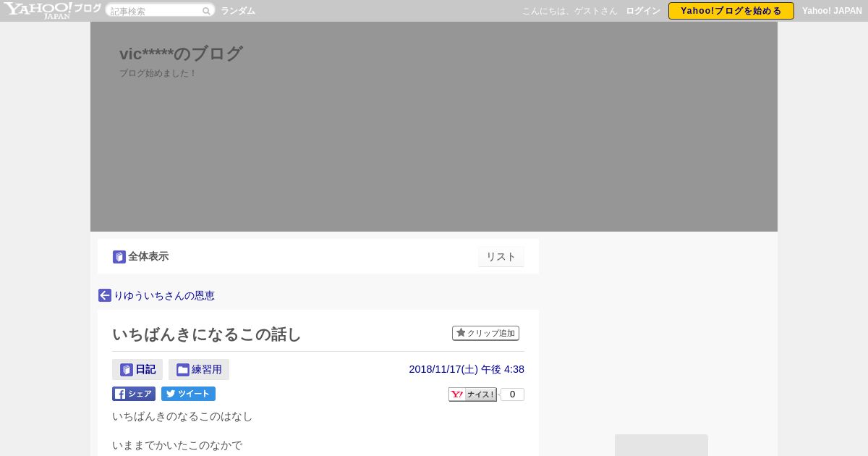
Task: Click the 全体表示 notebook icon
Action: pos(119,257)
